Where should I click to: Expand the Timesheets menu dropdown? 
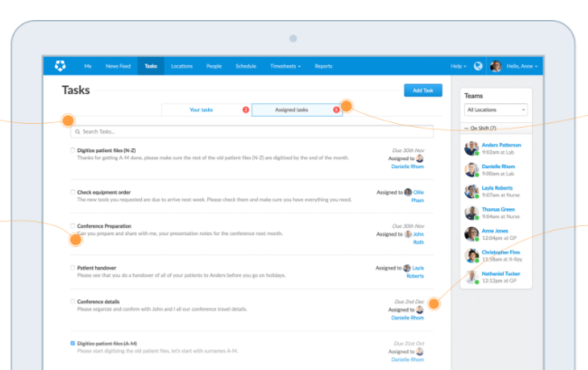285,66
